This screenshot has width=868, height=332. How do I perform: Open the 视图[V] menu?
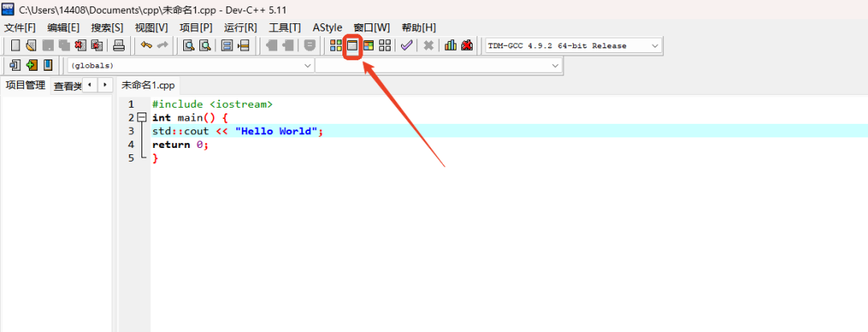pyautogui.click(x=152, y=27)
